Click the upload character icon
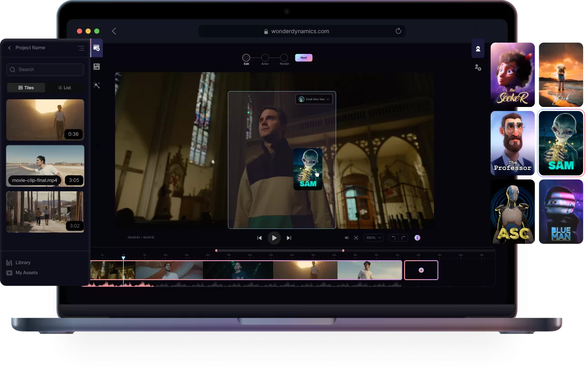 (478, 68)
